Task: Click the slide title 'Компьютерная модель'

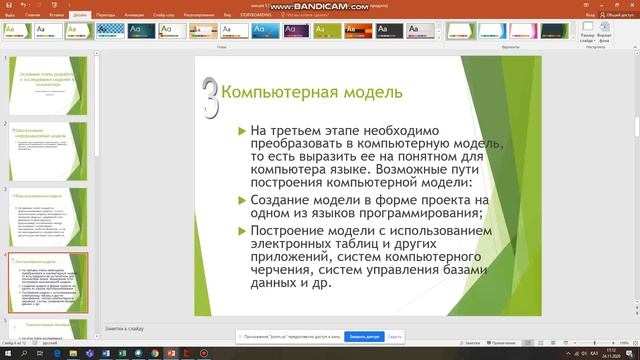Action: pyautogui.click(x=312, y=92)
